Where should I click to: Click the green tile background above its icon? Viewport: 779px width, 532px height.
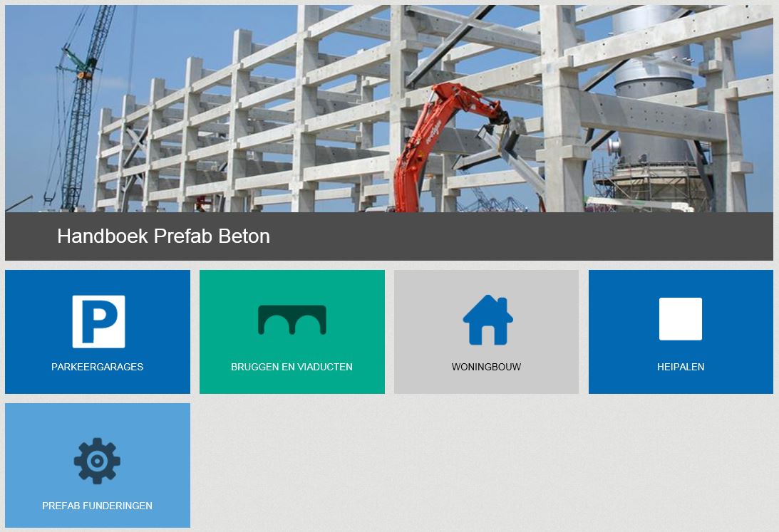pyautogui.click(x=292, y=286)
